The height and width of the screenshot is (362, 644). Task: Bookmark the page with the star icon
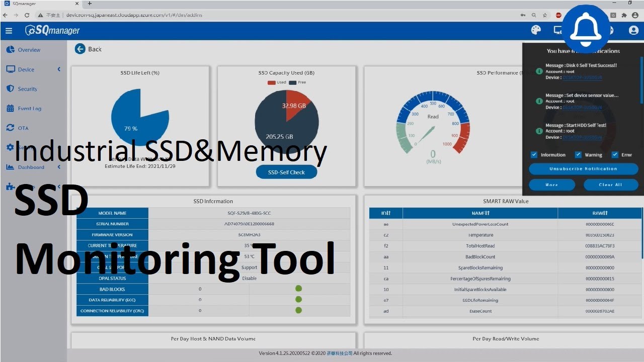545,15
